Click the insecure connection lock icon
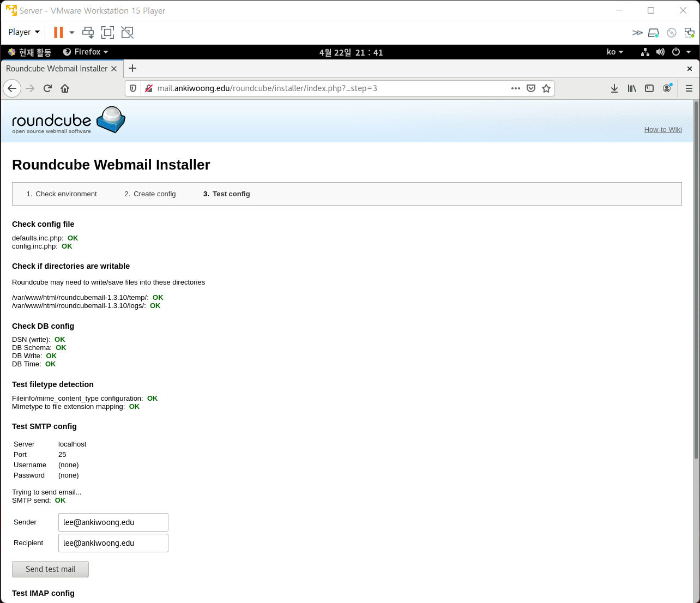700x603 pixels. coord(148,88)
